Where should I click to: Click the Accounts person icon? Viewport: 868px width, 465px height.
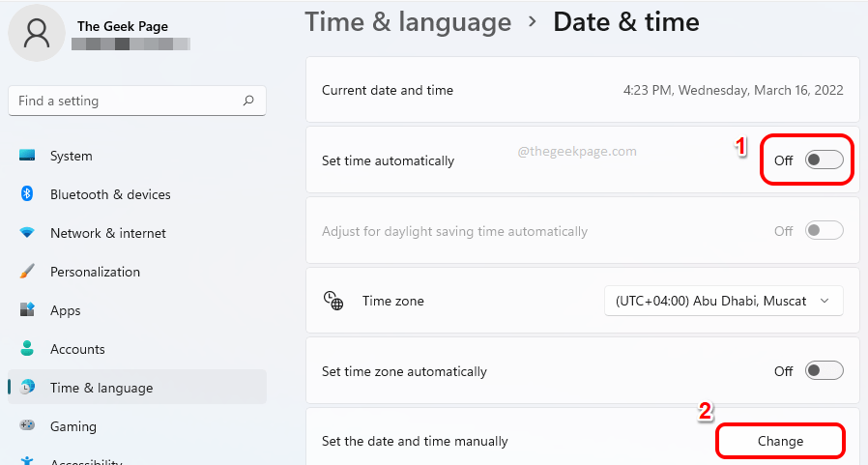tap(27, 349)
